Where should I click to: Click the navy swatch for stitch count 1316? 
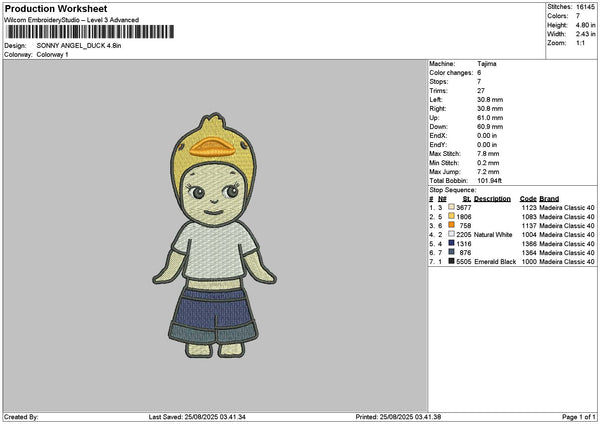(452, 243)
